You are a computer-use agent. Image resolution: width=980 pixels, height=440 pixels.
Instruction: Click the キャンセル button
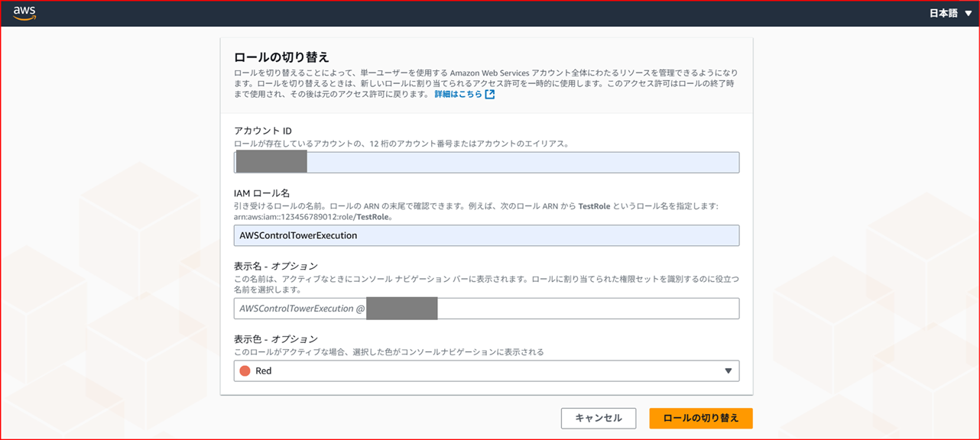tap(599, 418)
